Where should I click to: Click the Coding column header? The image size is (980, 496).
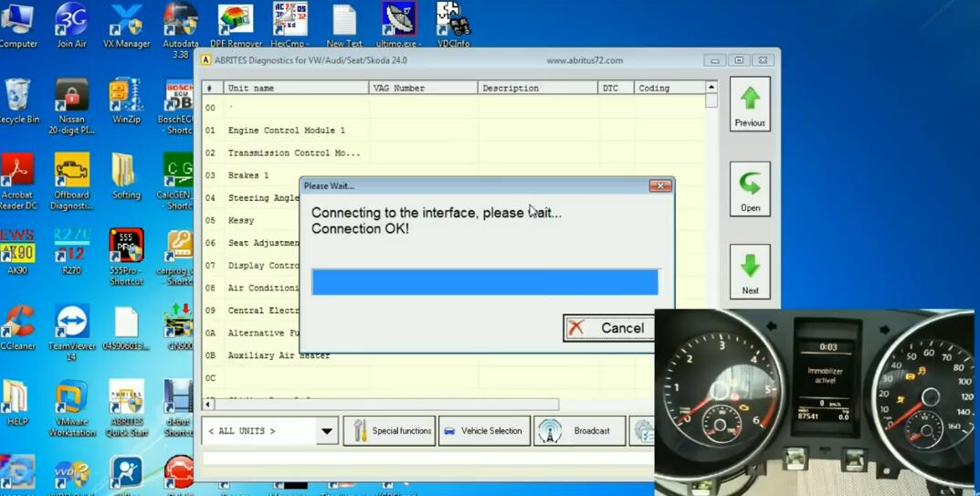coord(669,89)
